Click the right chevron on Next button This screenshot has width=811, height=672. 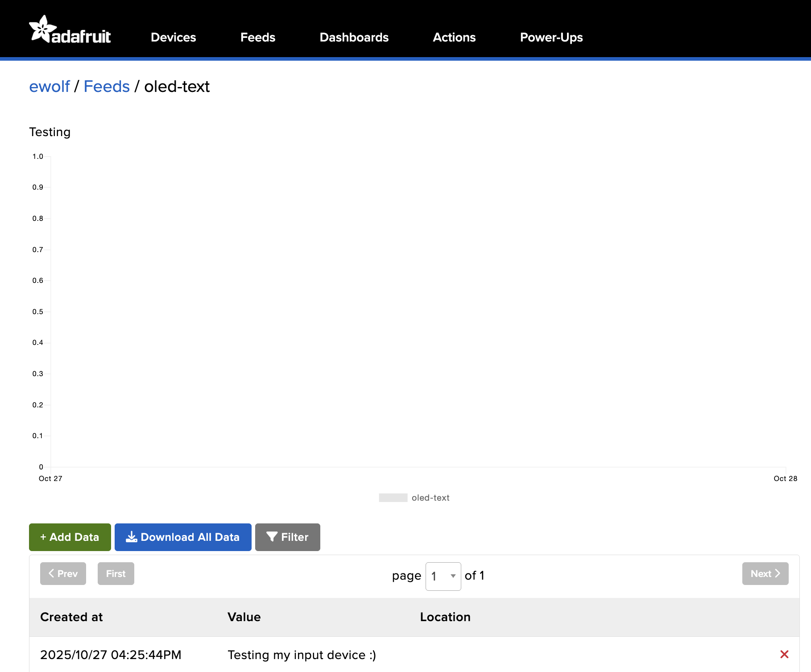(x=778, y=573)
